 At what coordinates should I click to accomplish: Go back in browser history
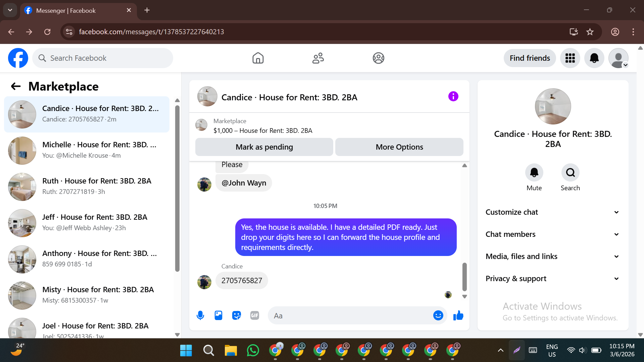11,32
